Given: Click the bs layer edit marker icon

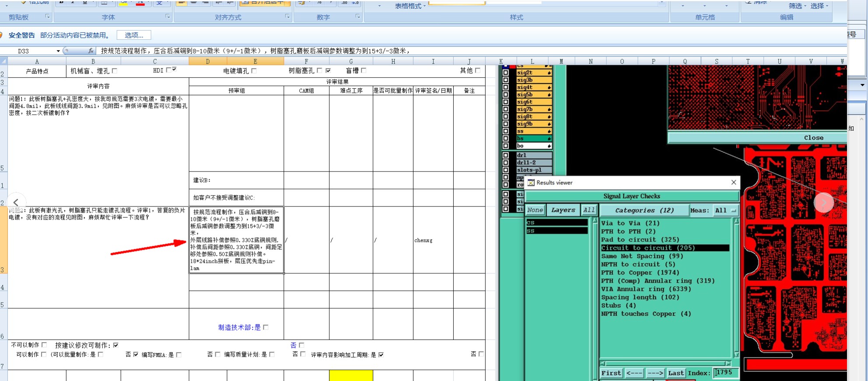Looking at the screenshot, I should click(549, 139).
